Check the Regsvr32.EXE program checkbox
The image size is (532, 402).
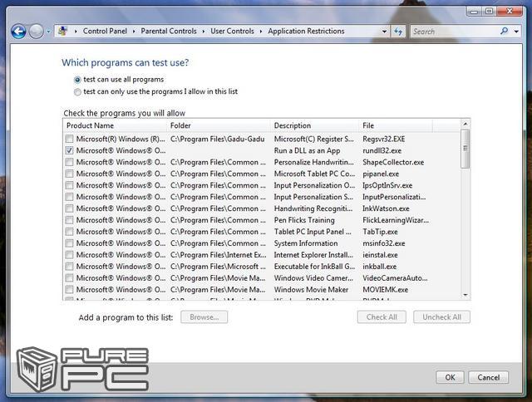[69, 139]
